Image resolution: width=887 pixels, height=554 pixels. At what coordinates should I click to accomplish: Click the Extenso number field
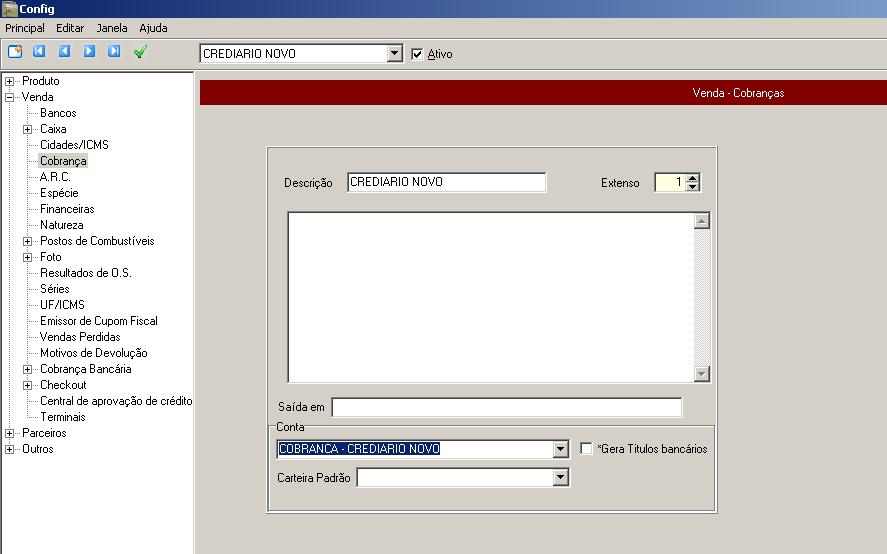coord(670,182)
